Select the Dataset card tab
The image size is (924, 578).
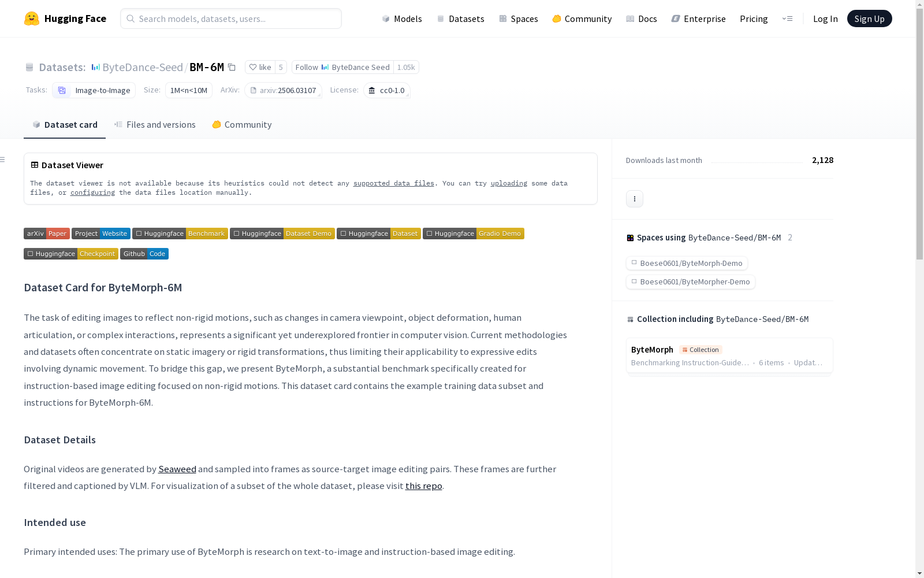click(65, 124)
